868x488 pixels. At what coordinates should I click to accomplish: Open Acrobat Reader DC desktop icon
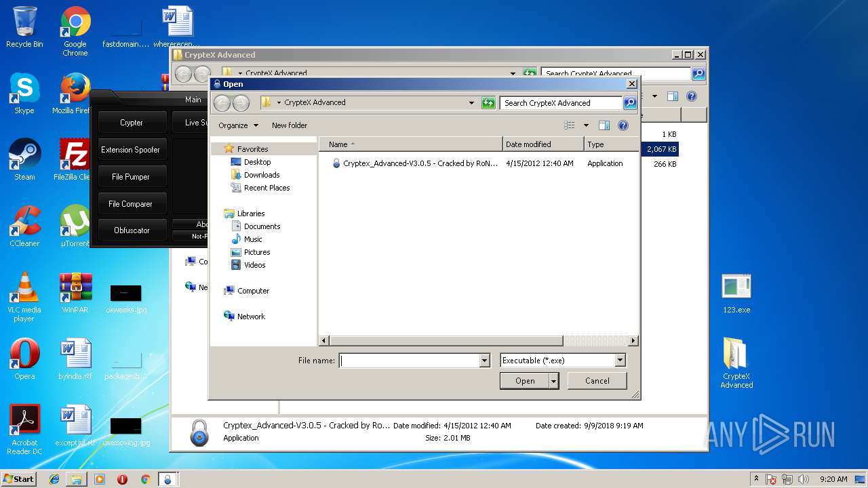point(24,430)
